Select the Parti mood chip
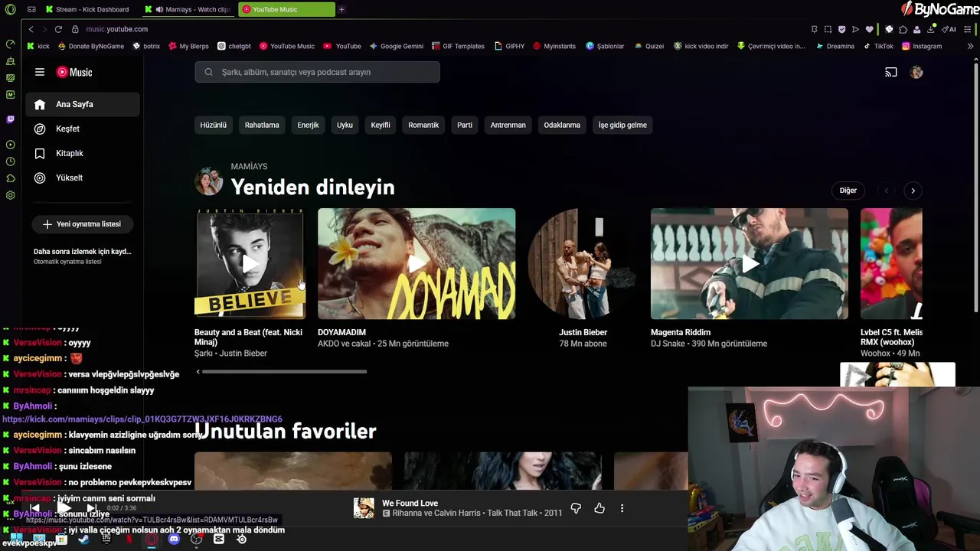The height and width of the screenshot is (551, 980). click(x=465, y=125)
